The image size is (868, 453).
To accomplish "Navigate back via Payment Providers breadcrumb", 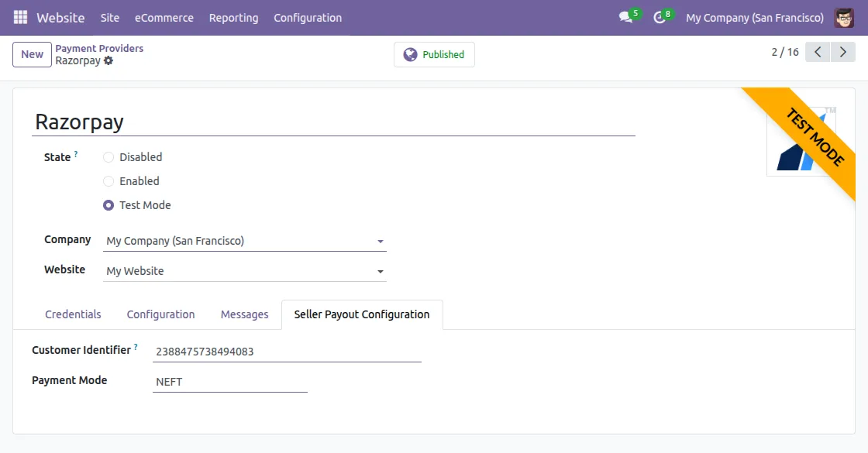I will [x=99, y=48].
